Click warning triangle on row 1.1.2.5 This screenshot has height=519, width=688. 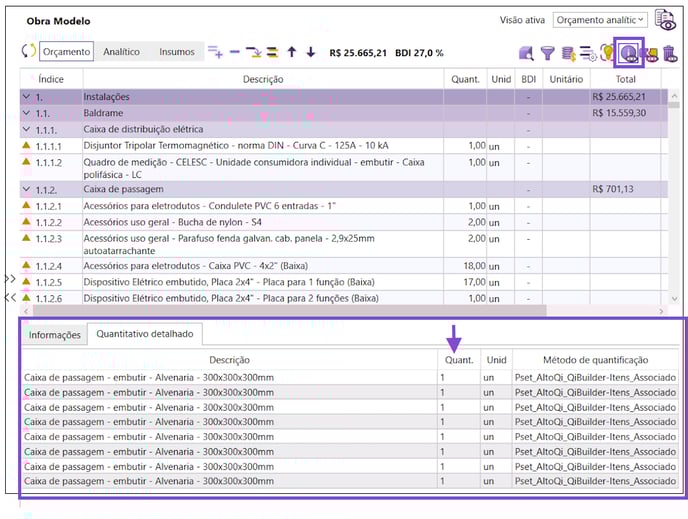tap(26, 281)
